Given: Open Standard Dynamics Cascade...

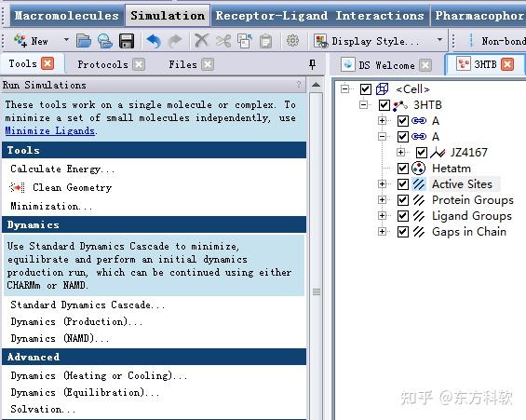Looking at the screenshot, I should pyautogui.click(x=88, y=305).
